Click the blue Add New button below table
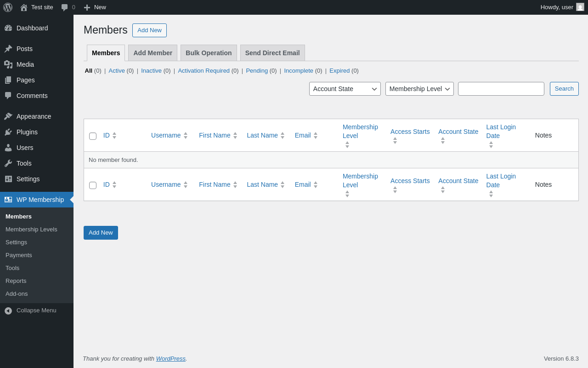 101,233
